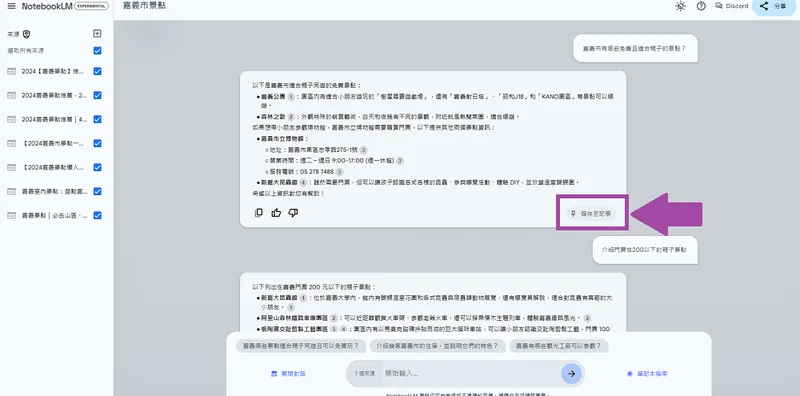Click the EXPERIMENTAL badge
800x396 pixels.
click(x=91, y=7)
